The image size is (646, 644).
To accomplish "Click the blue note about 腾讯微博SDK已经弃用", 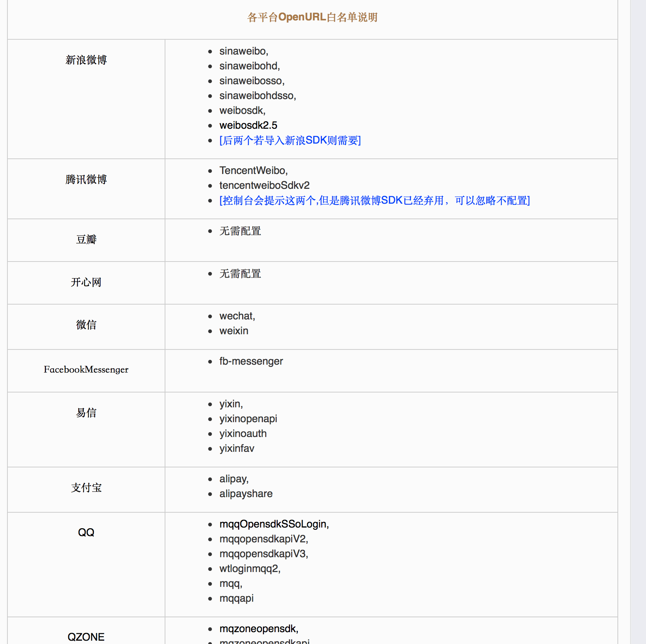I will [x=375, y=200].
